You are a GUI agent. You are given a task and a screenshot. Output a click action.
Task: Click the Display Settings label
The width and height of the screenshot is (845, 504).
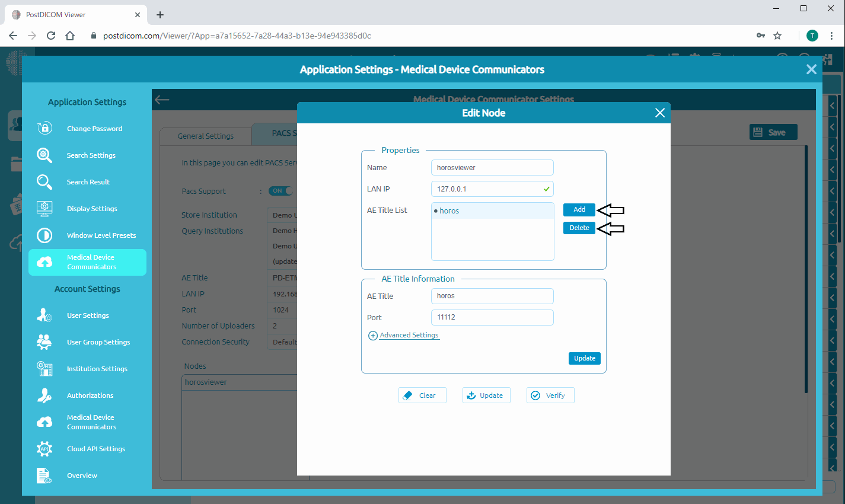click(92, 208)
